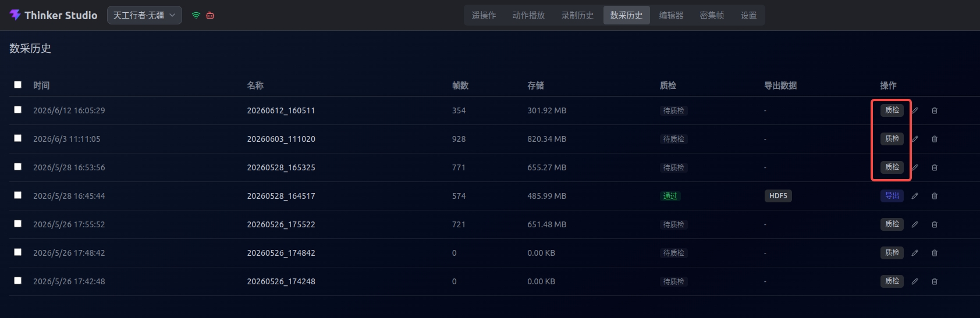Open the 天工行者·无疆 robot dropdown
Image resolution: width=980 pixels, height=318 pixels.
[x=144, y=15]
